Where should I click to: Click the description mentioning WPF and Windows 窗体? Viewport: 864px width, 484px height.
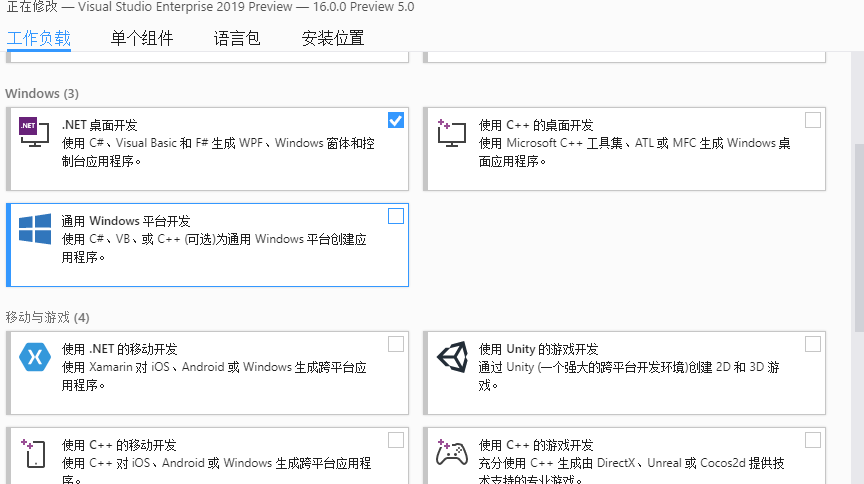[x=218, y=152]
